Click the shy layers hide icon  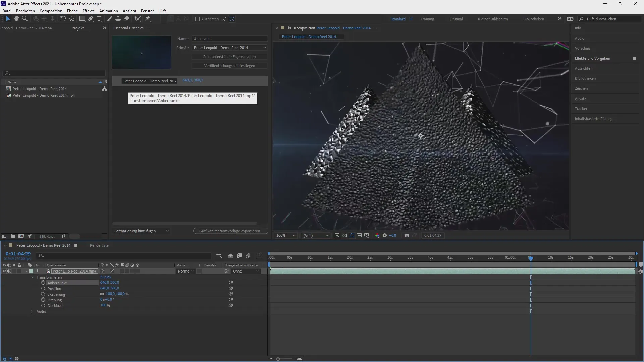[x=230, y=256]
